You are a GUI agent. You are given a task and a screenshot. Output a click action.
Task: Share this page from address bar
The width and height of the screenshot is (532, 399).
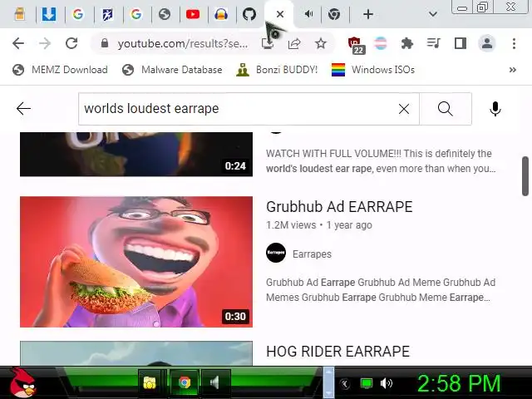point(294,43)
